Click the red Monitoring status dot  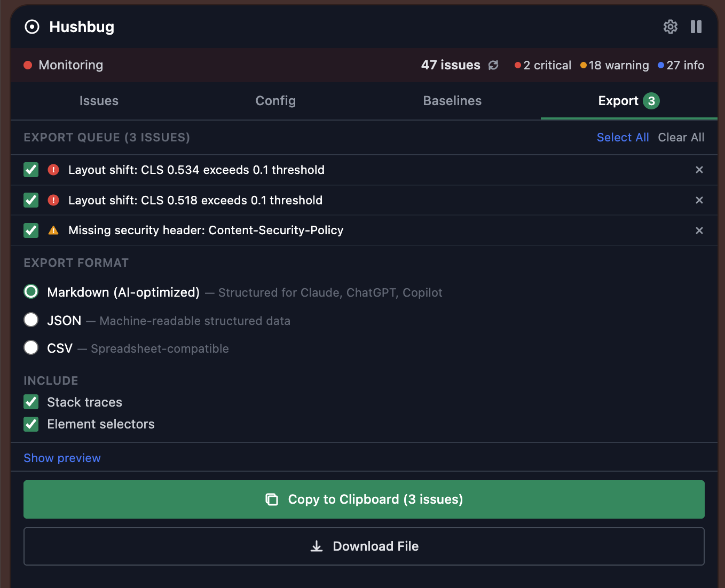click(28, 65)
